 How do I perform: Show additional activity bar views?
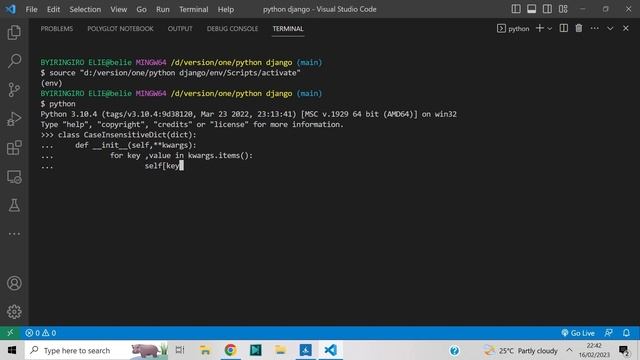[x=14, y=234]
